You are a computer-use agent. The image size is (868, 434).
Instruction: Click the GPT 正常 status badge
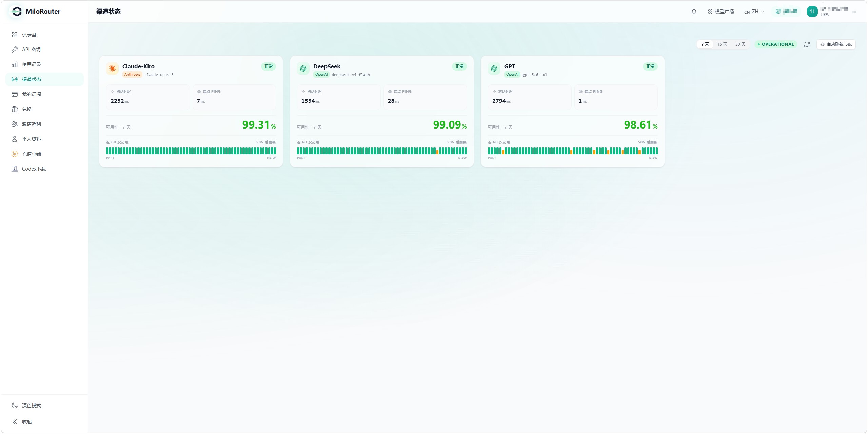pyautogui.click(x=650, y=66)
